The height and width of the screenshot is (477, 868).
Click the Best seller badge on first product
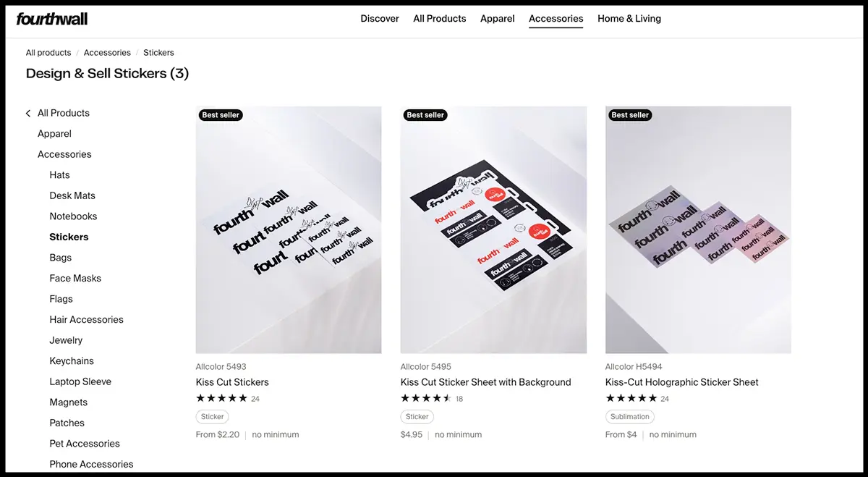pyautogui.click(x=221, y=115)
